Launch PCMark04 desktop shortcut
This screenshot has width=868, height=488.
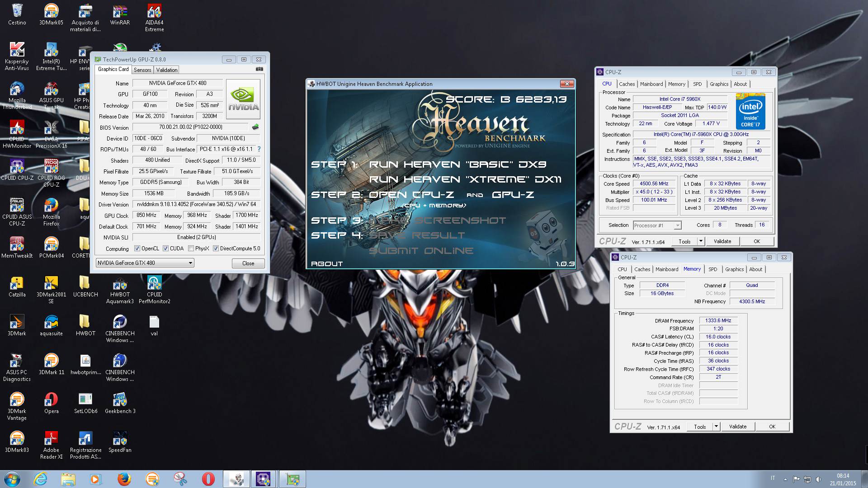click(x=51, y=247)
